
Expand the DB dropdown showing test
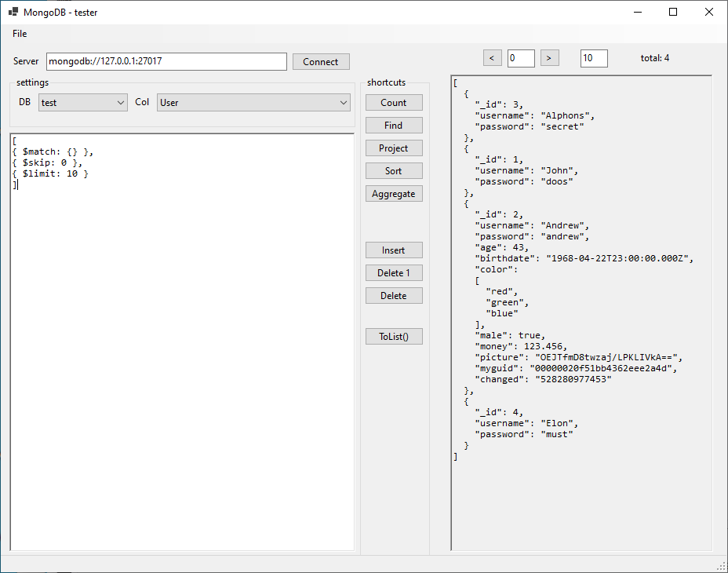[82, 103]
